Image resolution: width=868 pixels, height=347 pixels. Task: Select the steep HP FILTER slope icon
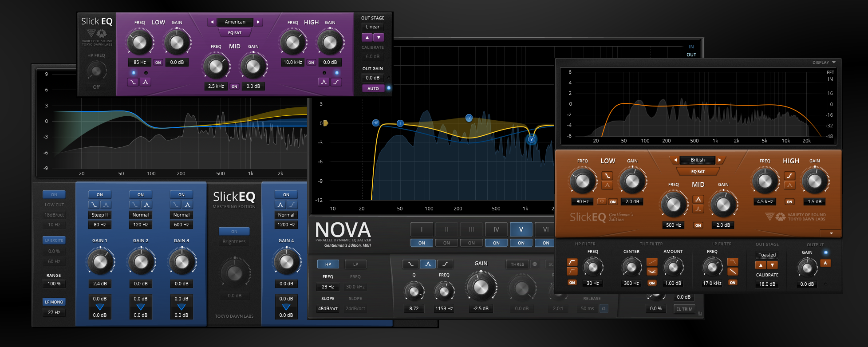[572, 262]
